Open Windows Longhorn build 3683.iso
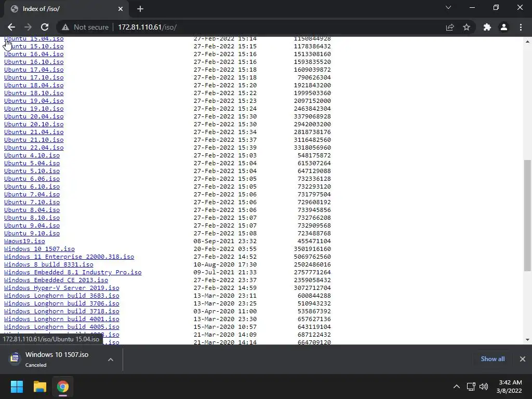 [x=61, y=296]
